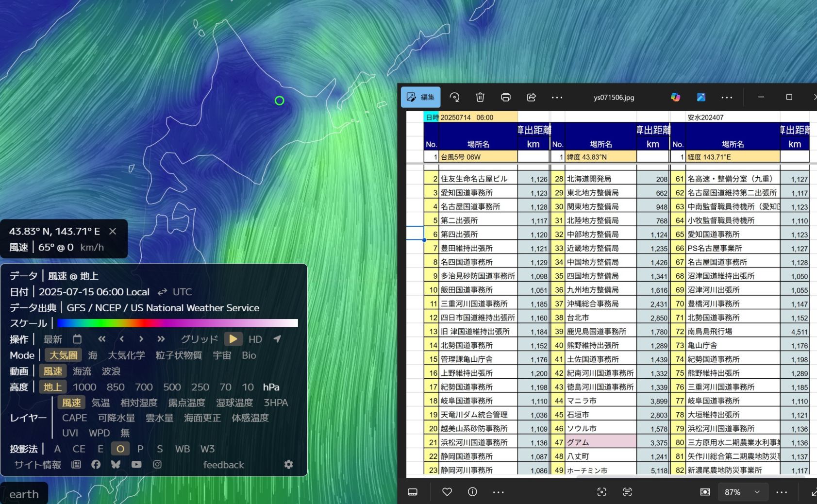Click 最新 to load current conditions
The height and width of the screenshot is (504, 817).
[52, 339]
